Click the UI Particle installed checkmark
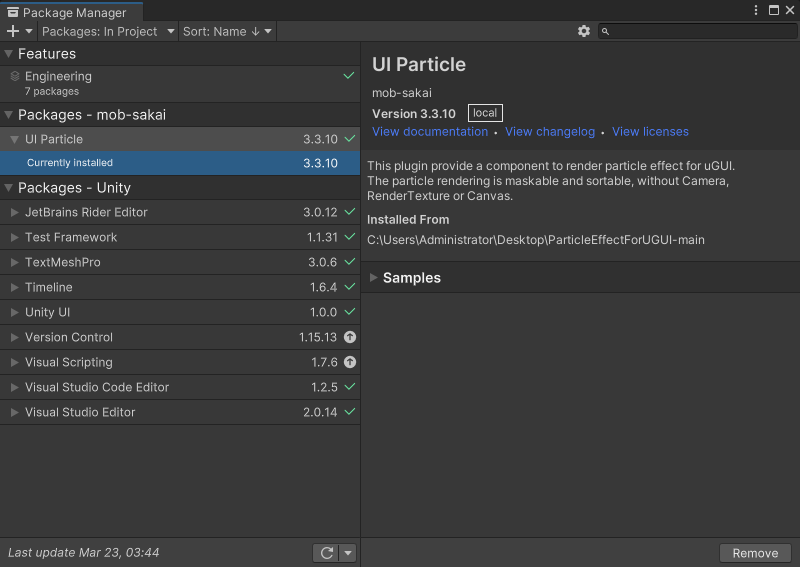 coord(350,139)
